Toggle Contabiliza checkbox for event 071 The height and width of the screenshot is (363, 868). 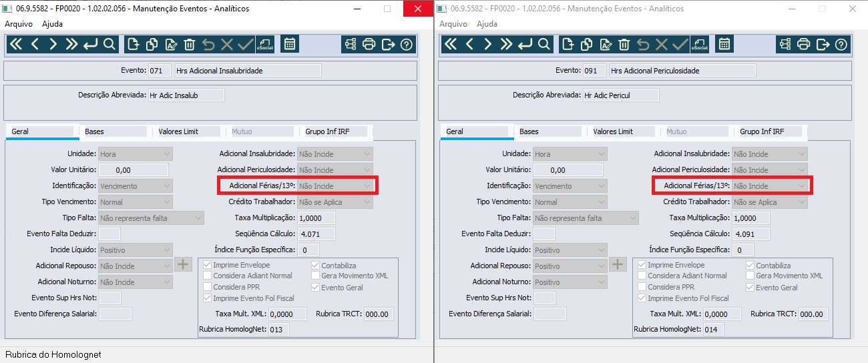(316, 265)
